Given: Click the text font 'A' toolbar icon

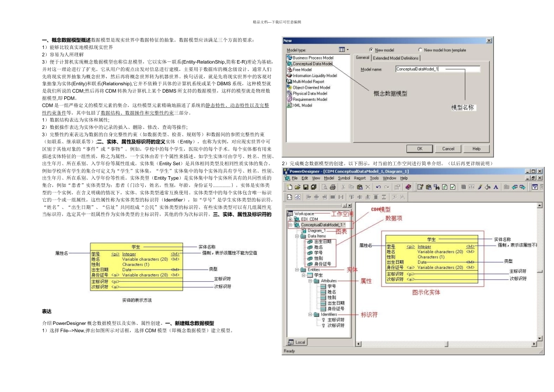Looking at the screenshot, I should point(496,187).
